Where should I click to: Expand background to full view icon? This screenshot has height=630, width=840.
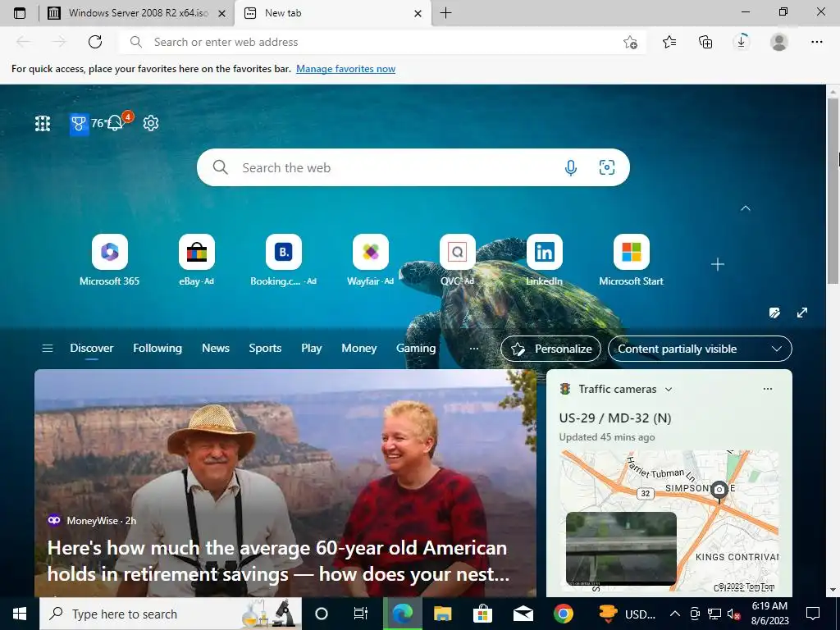pos(802,313)
